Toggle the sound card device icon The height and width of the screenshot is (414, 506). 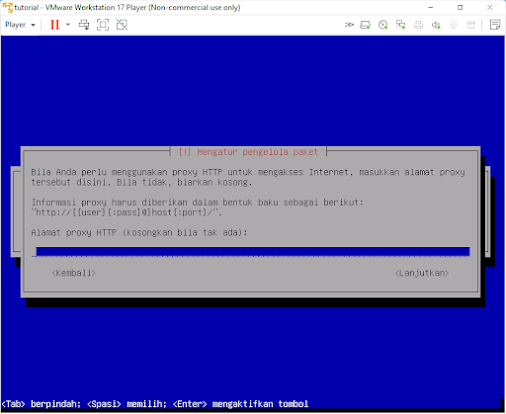pyautogui.click(x=436, y=25)
